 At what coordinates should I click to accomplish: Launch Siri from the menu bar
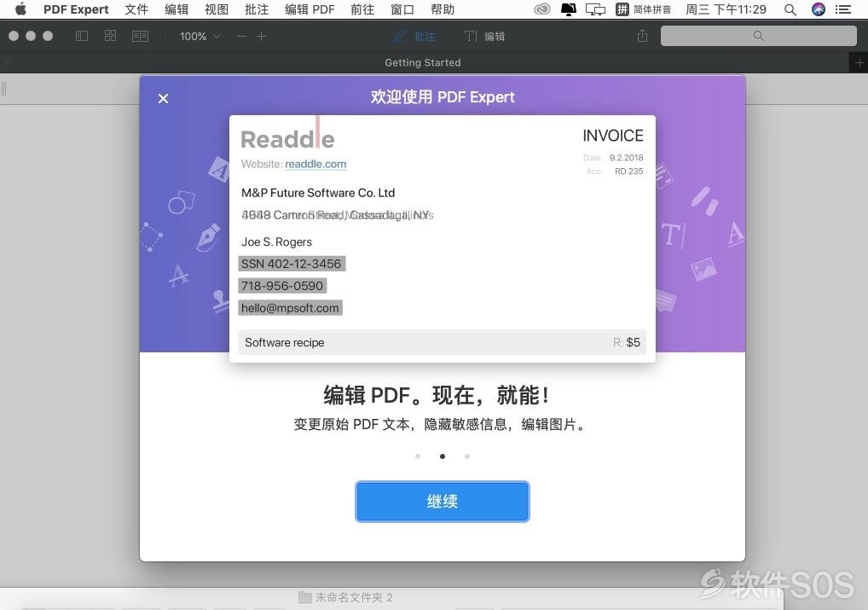819,9
